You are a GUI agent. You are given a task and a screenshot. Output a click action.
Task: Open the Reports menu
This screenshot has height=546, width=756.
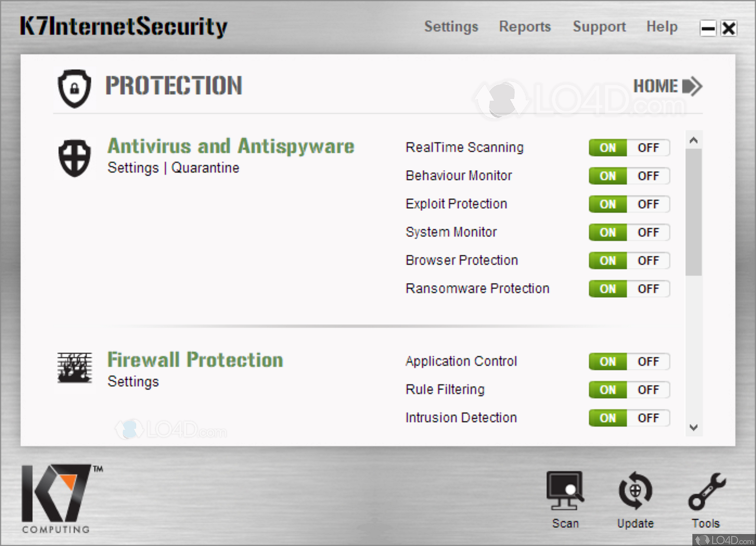(525, 27)
